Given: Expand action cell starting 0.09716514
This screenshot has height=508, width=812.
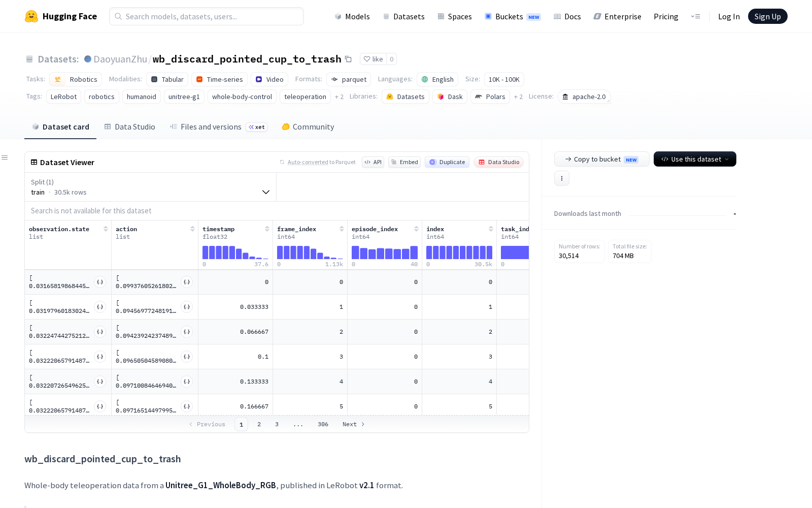Looking at the screenshot, I should [x=187, y=406].
